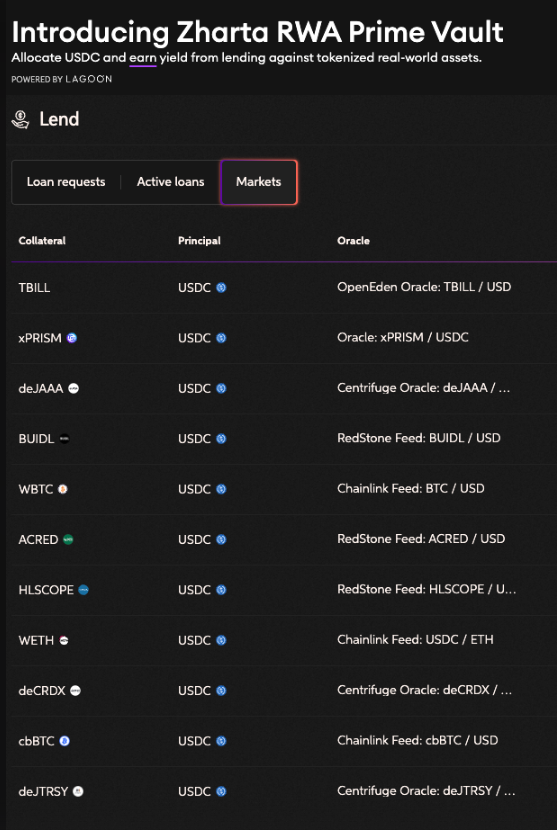Screen dimensions: 557x830
Task: Click the underlined earn link
Action: click(x=143, y=58)
